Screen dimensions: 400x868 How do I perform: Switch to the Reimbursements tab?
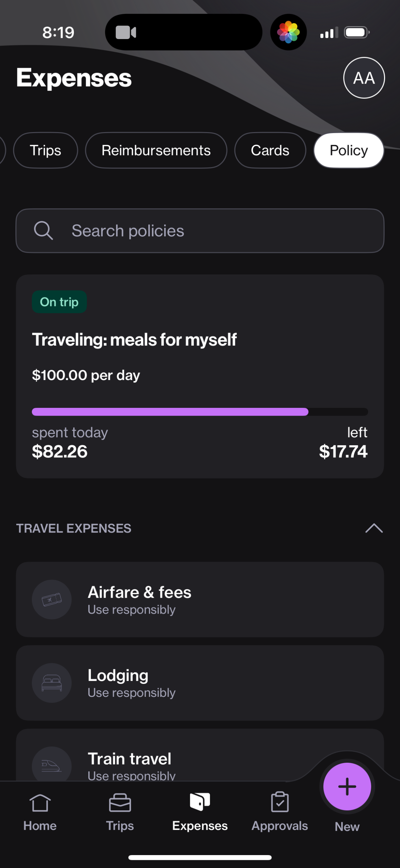[156, 150]
